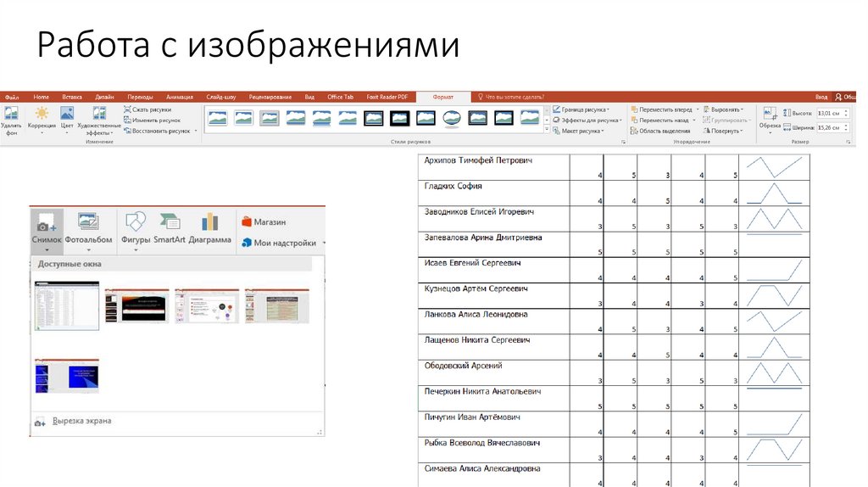868x487 pixels.
Task: Click Восстановить рисунок reset picture
Action: click(157, 131)
